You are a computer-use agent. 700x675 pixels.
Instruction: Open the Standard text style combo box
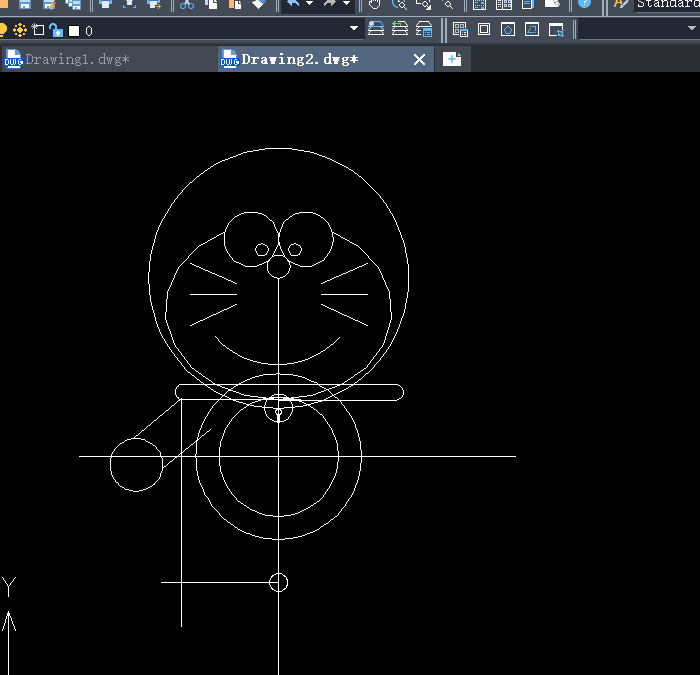pyautogui.click(x=667, y=4)
